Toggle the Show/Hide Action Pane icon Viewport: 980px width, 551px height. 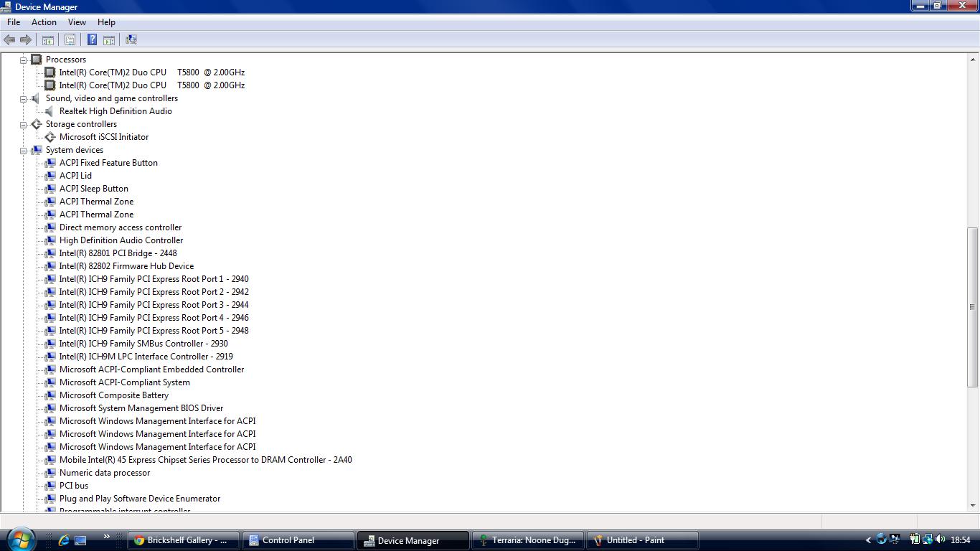[x=109, y=40]
